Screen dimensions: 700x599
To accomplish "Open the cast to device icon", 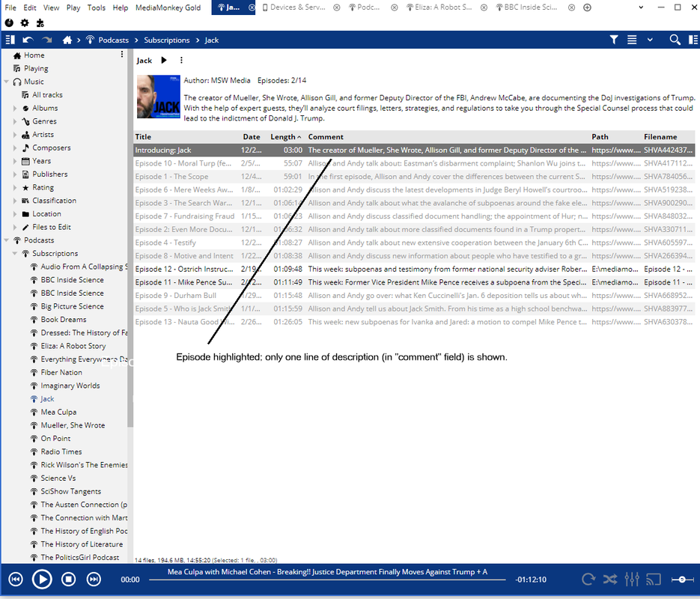I will click(x=654, y=580).
